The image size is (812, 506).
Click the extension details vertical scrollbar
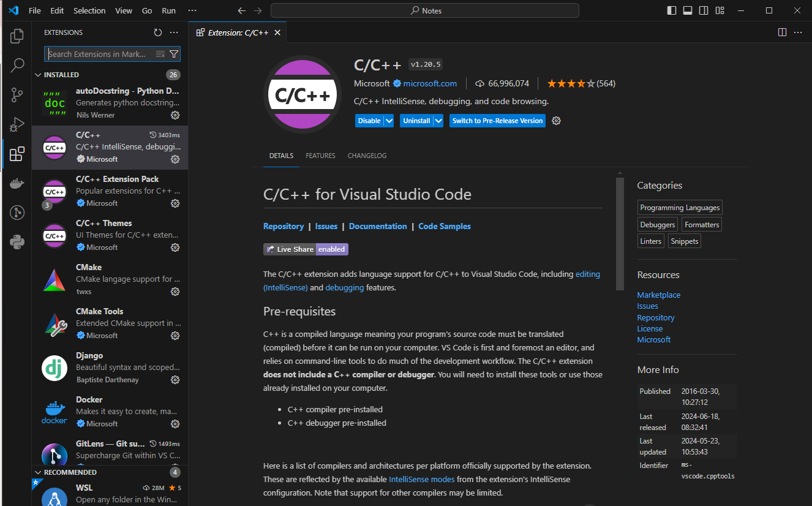(620, 233)
